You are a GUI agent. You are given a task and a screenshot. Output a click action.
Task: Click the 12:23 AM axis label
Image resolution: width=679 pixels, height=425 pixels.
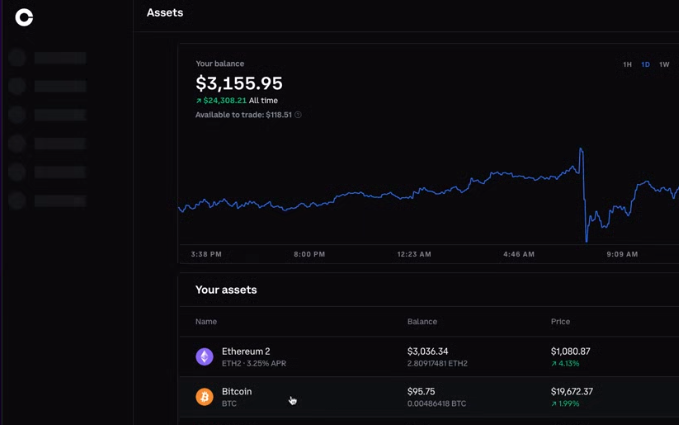(x=414, y=254)
